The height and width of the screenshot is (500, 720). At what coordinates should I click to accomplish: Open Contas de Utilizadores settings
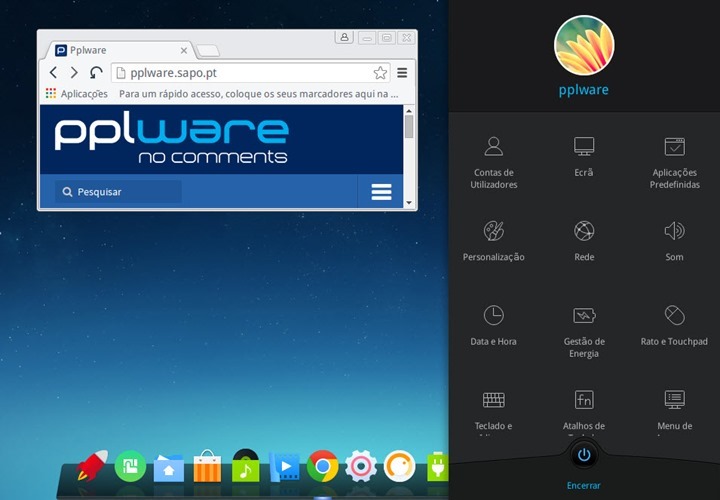[494, 163]
